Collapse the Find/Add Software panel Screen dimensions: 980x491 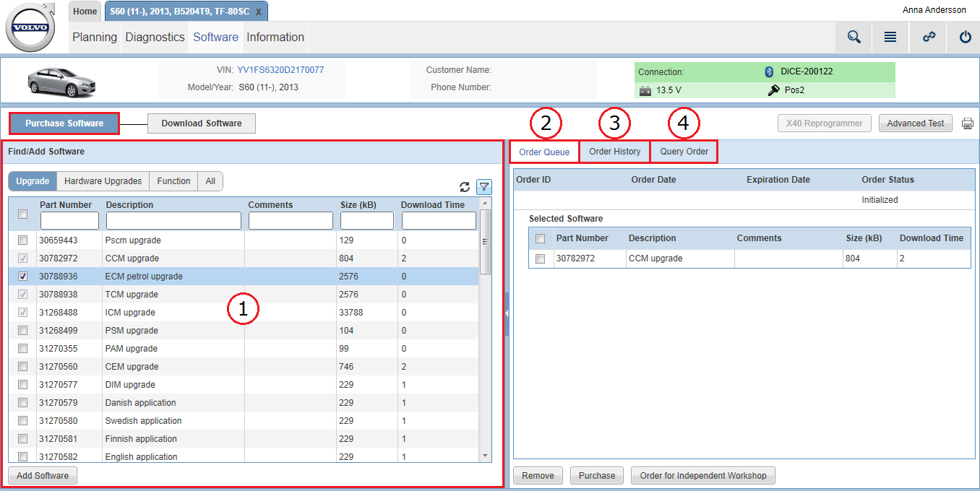[508, 312]
